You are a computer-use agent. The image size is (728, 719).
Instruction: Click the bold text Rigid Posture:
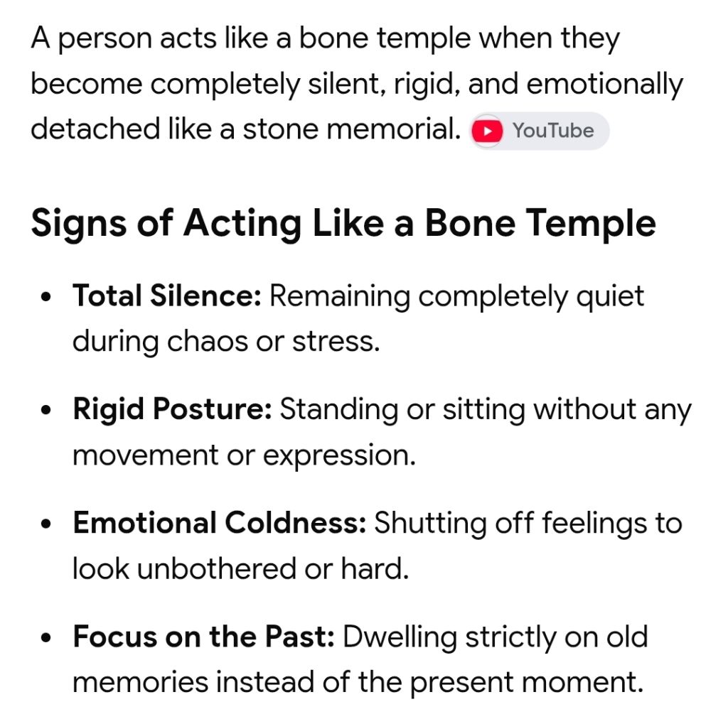172,409
